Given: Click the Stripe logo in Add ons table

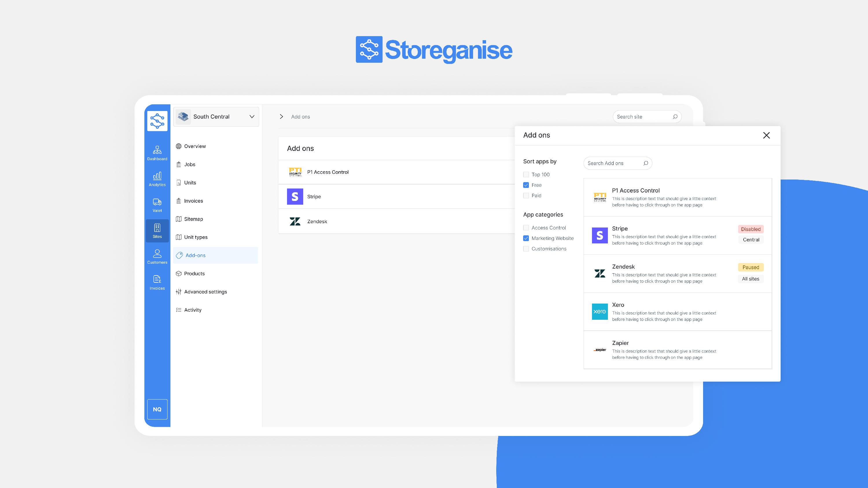Looking at the screenshot, I should click(x=295, y=196).
